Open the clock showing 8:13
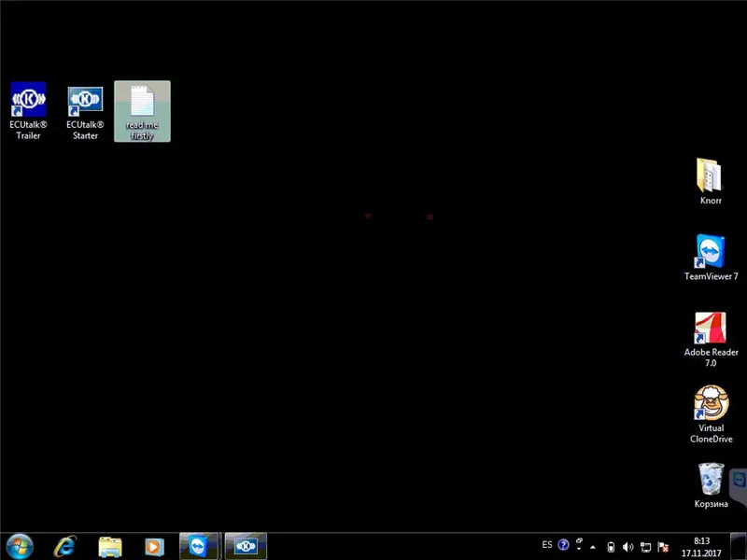The height and width of the screenshot is (560, 747). click(x=701, y=547)
